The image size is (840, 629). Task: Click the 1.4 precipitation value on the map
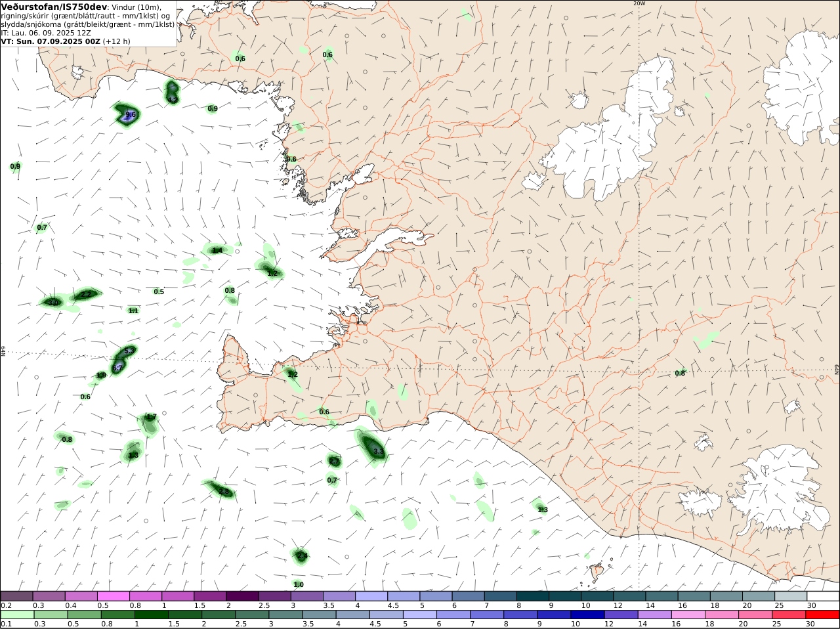(217, 250)
